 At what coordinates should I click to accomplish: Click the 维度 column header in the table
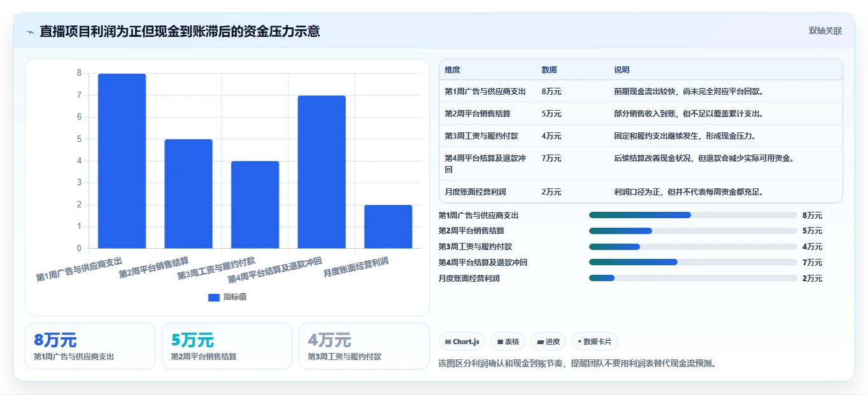point(453,70)
